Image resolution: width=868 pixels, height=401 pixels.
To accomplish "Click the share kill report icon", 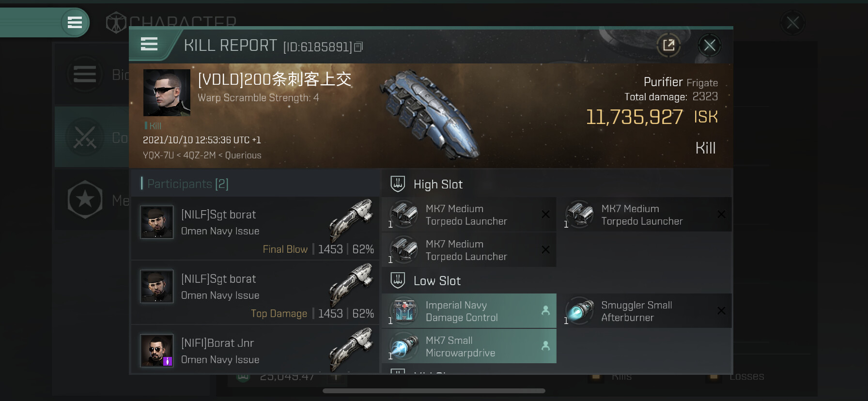I will click(x=668, y=46).
